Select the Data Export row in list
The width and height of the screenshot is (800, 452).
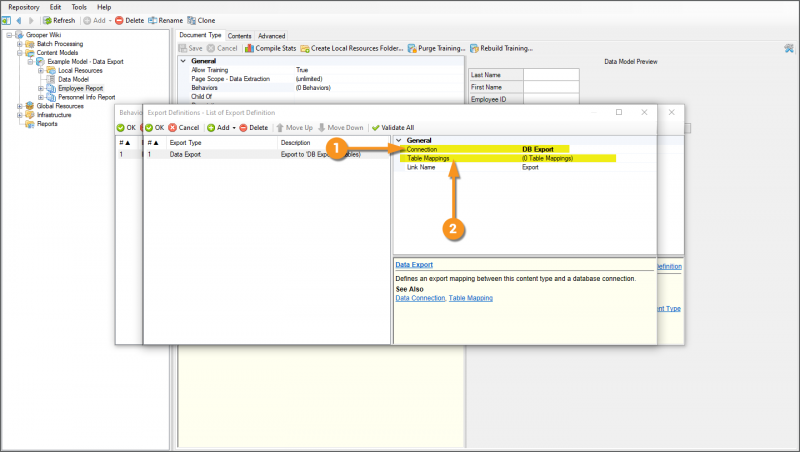(x=267, y=154)
